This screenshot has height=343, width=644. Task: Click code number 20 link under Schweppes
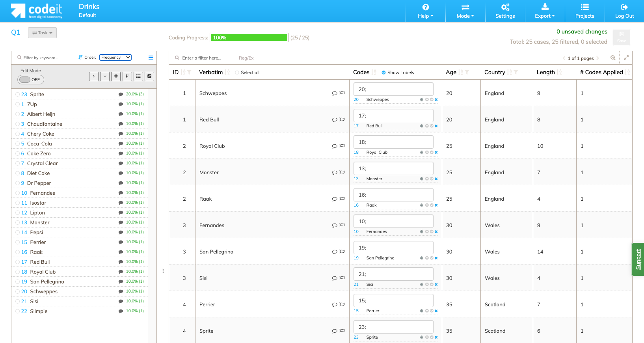click(356, 100)
